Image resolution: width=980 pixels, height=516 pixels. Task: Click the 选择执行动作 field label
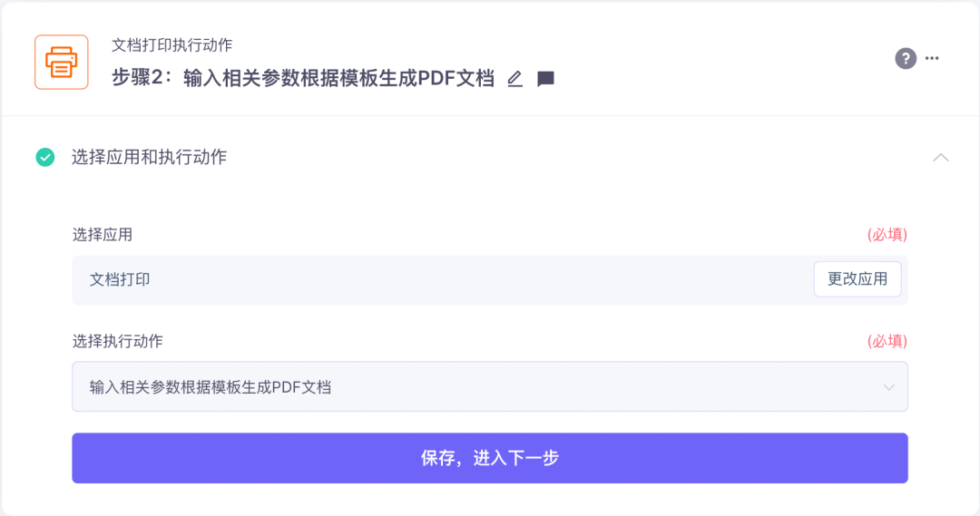117,341
